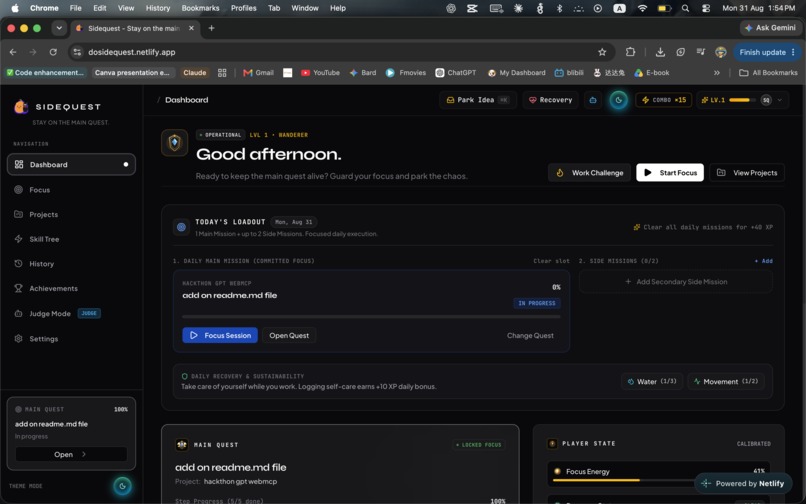Viewport: 806px width, 504px height.
Task: Bookmark this page with star icon
Action: (x=602, y=52)
